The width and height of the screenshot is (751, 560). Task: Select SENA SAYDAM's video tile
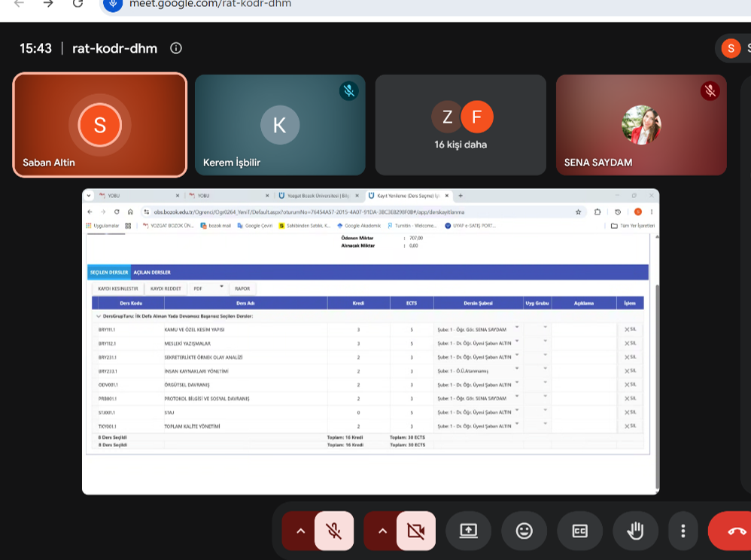(x=641, y=125)
